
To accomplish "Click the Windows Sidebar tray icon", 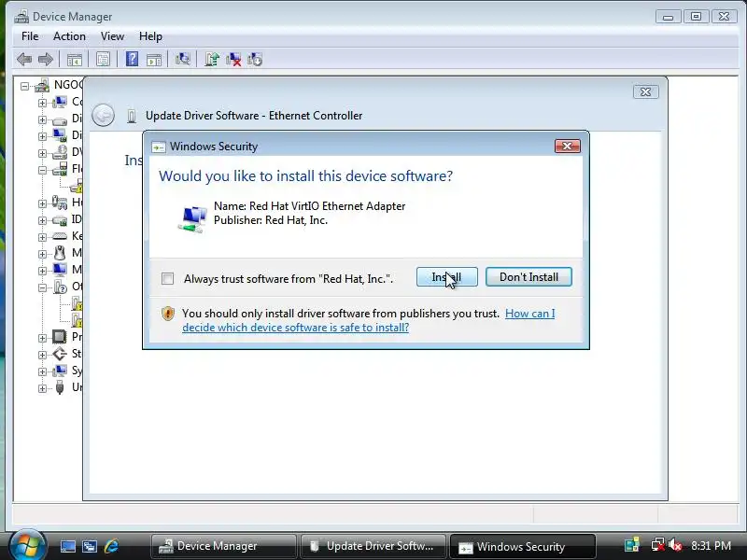I will click(x=632, y=545).
